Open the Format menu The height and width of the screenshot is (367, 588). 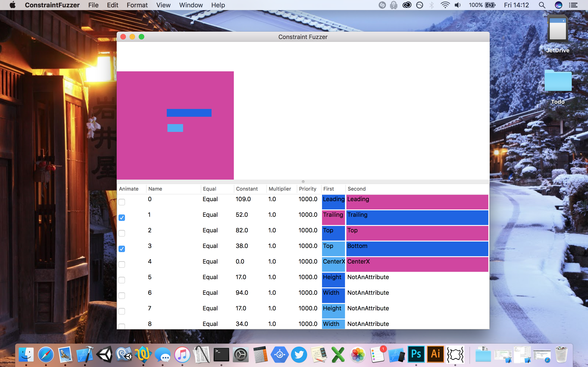pos(137,5)
